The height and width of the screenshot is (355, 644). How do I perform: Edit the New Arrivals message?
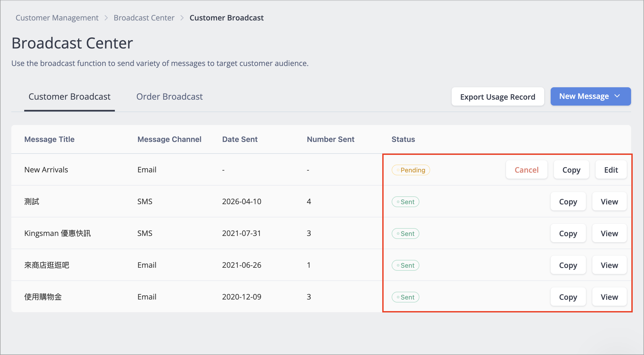(611, 170)
